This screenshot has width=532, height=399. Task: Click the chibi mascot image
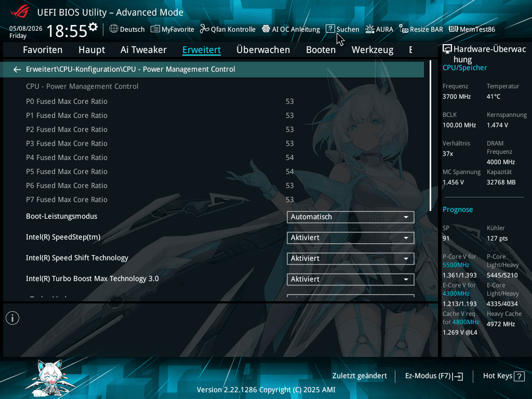(x=50, y=378)
